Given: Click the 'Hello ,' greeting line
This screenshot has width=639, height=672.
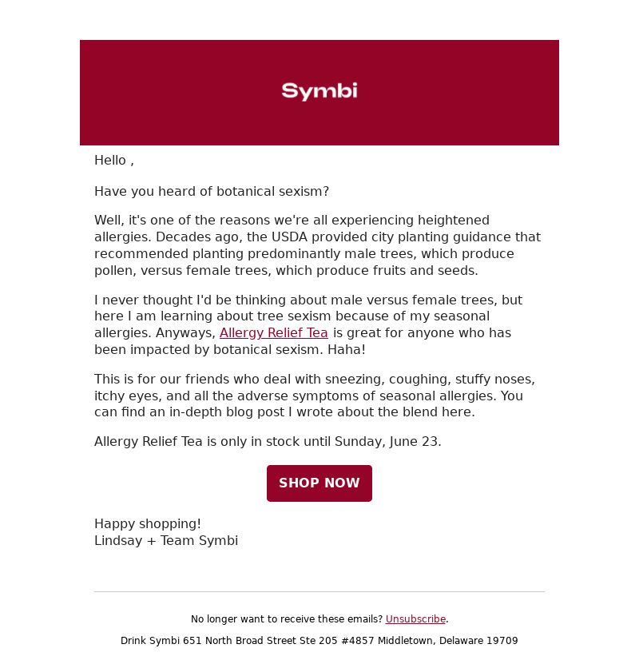Looking at the screenshot, I should tap(114, 161).
